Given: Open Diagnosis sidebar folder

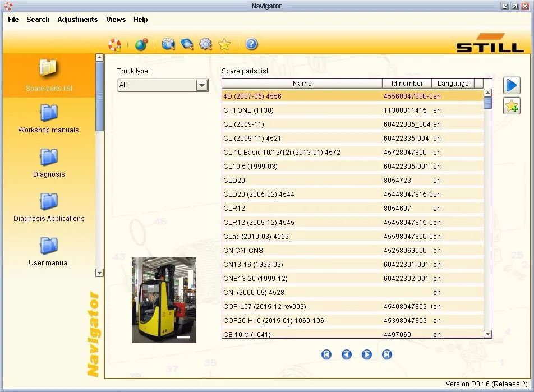Looking at the screenshot, I should (49, 163).
